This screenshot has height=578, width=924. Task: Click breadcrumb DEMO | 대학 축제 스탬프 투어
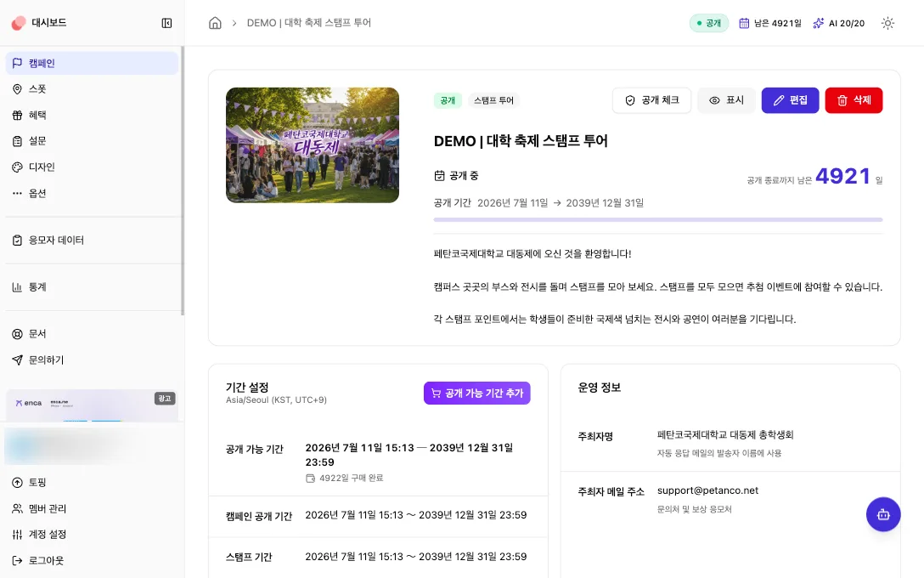pos(309,23)
